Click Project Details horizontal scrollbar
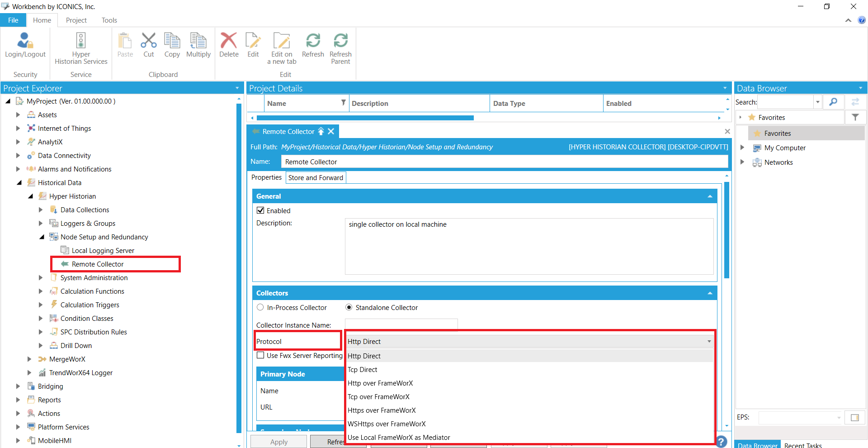The image size is (868, 448). pos(365,118)
